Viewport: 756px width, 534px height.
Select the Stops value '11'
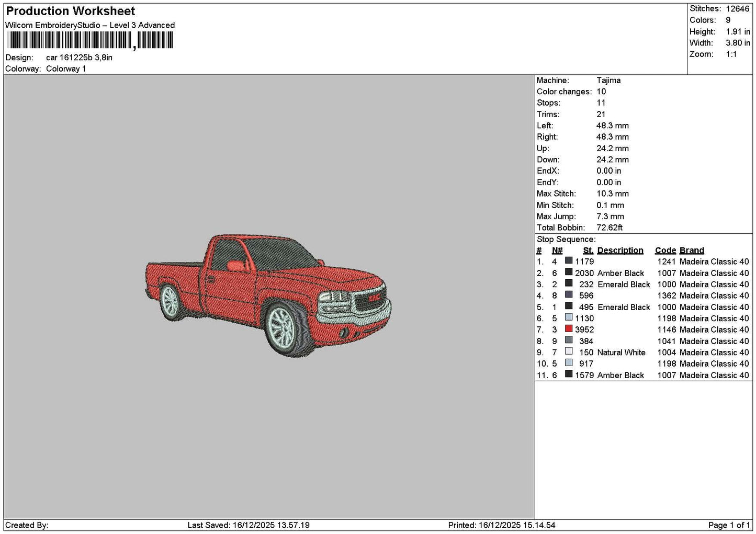click(601, 103)
